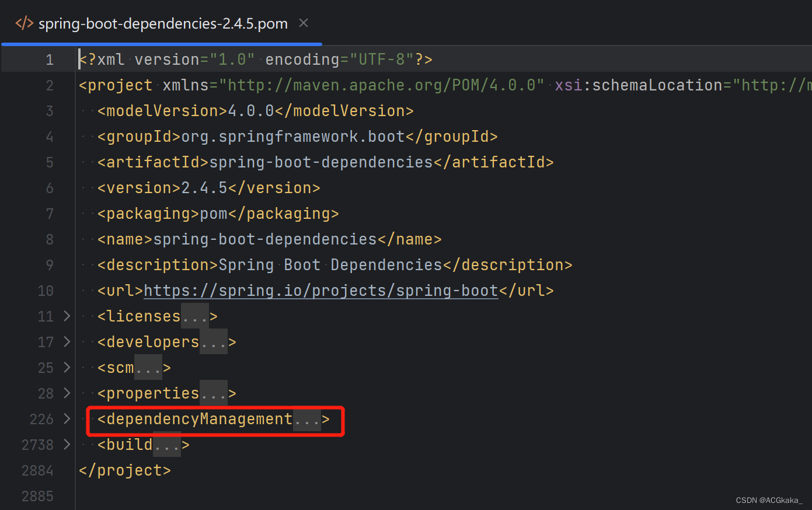
Task: Click the folded ellipsis after scm
Action: click(x=148, y=368)
